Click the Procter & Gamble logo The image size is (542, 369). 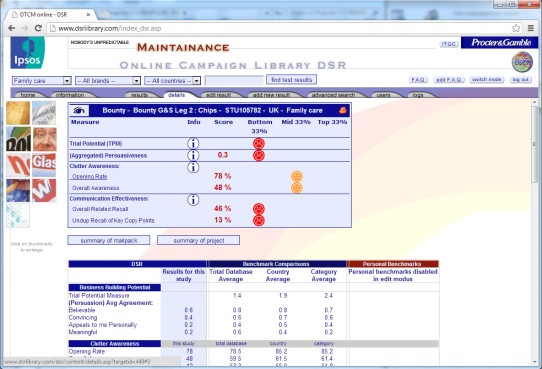click(499, 42)
